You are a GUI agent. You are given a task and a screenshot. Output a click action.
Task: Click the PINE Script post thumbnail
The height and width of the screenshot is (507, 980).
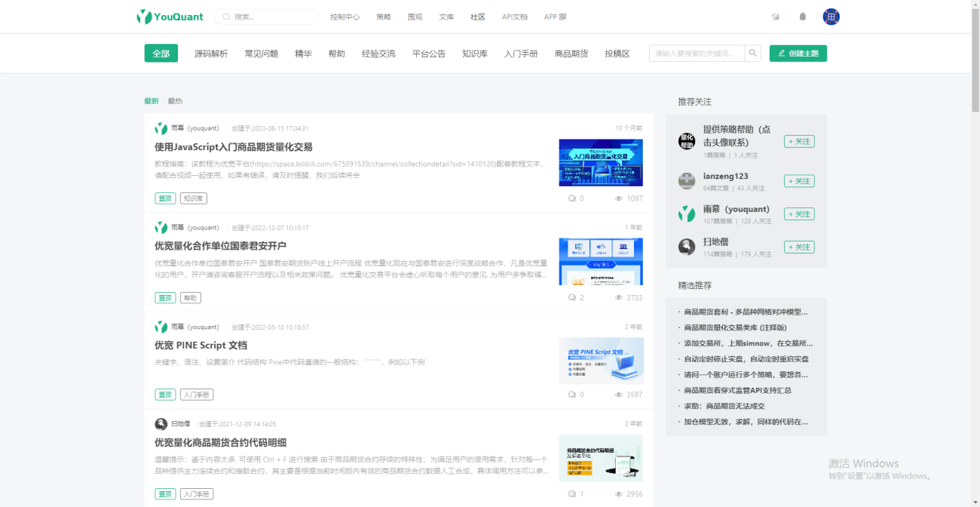[x=601, y=361]
